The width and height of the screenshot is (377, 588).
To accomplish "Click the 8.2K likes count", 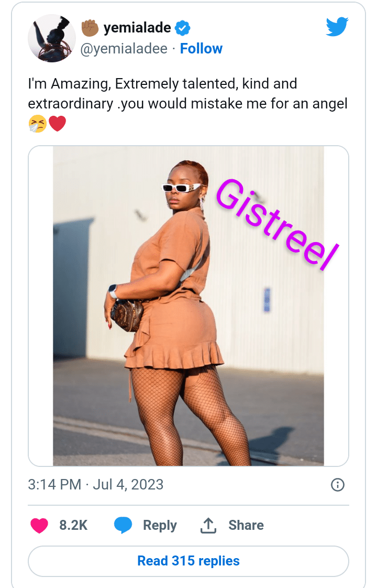I will tap(73, 525).
